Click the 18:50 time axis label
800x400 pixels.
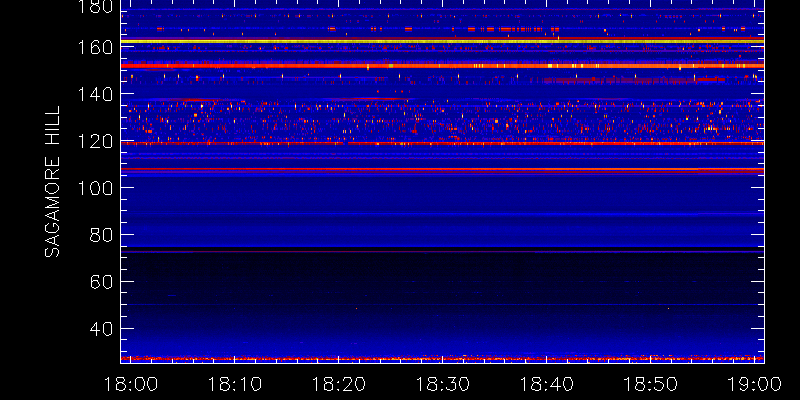(x=651, y=384)
